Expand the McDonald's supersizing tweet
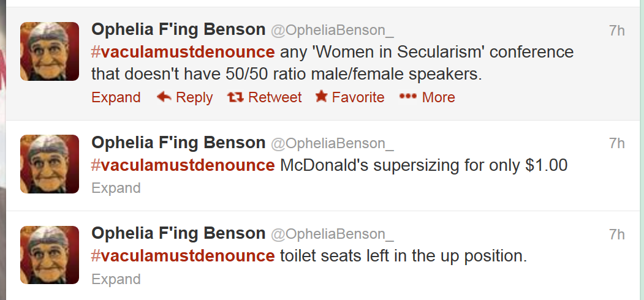The width and height of the screenshot is (644, 300). click(116, 188)
